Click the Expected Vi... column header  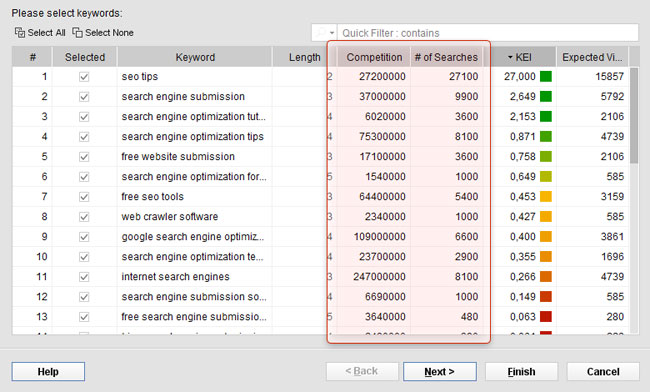(592, 57)
